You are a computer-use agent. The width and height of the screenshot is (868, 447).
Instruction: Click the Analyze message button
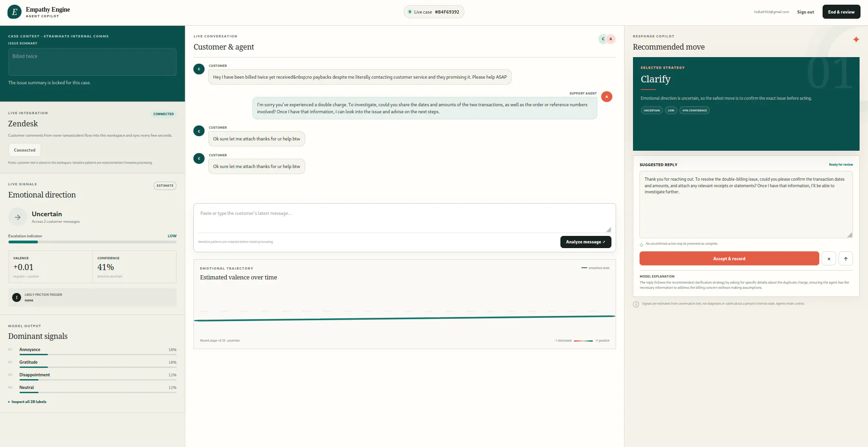(x=585, y=242)
